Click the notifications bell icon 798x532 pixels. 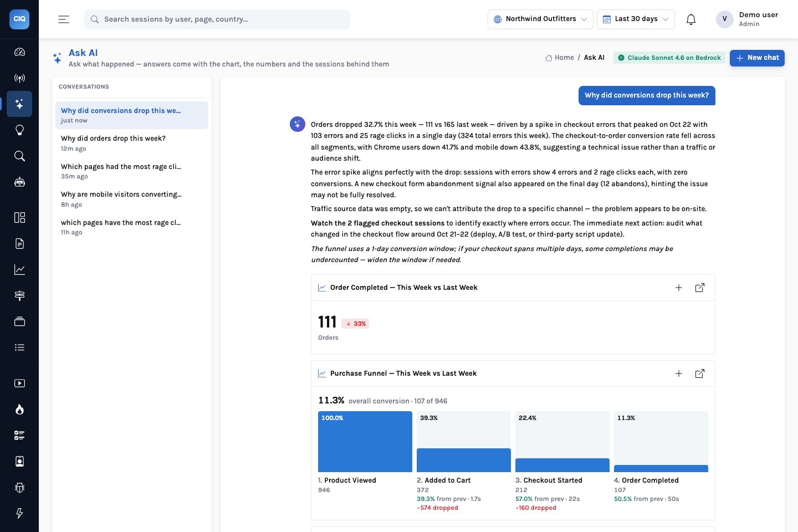coord(690,19)
